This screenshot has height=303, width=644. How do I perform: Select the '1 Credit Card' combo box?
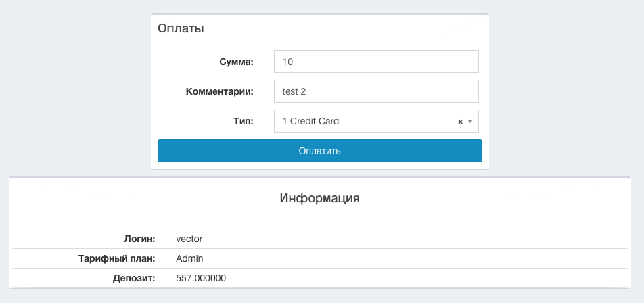tap(365, 121)
